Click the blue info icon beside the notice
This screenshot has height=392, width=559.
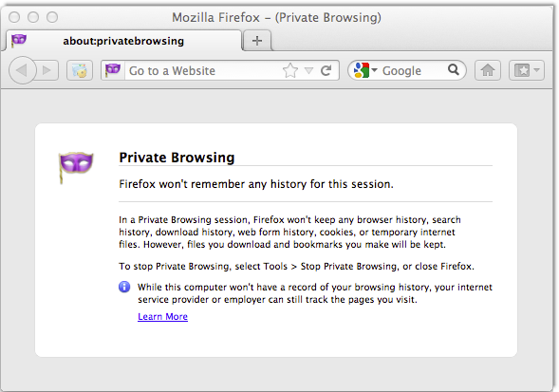(124, 287)
